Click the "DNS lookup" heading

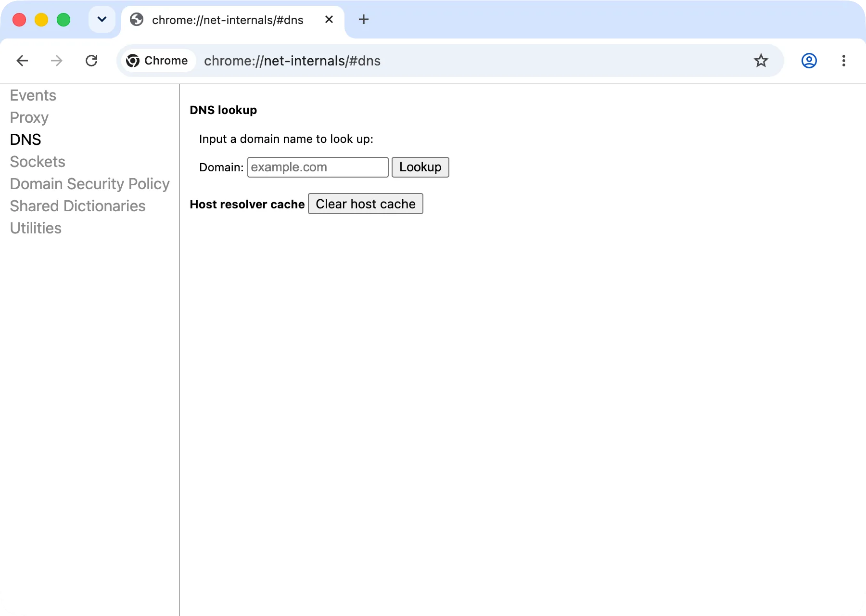223,110
